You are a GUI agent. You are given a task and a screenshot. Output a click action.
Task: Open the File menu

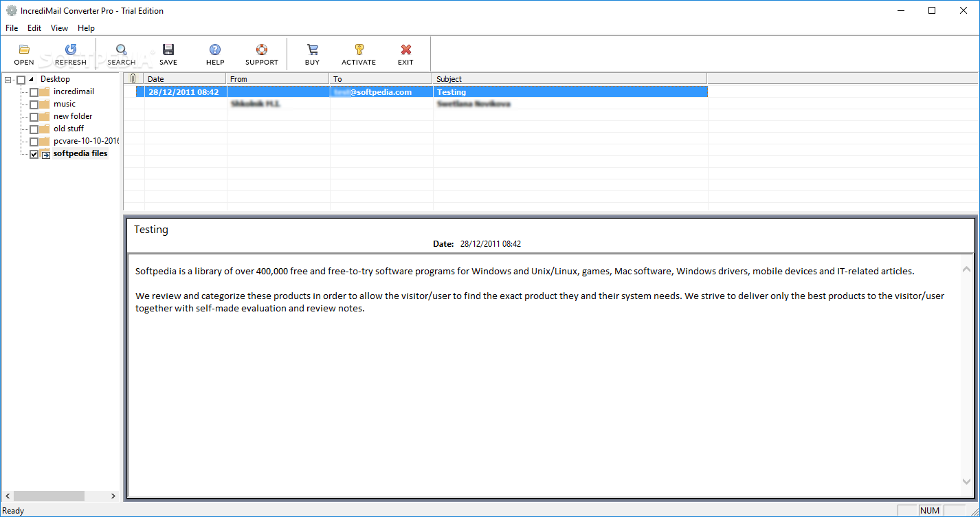tap(12, 28)
